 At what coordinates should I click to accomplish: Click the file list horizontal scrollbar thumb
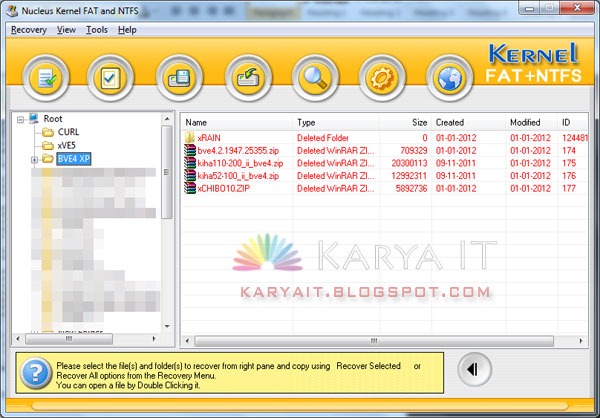point(374,341)
